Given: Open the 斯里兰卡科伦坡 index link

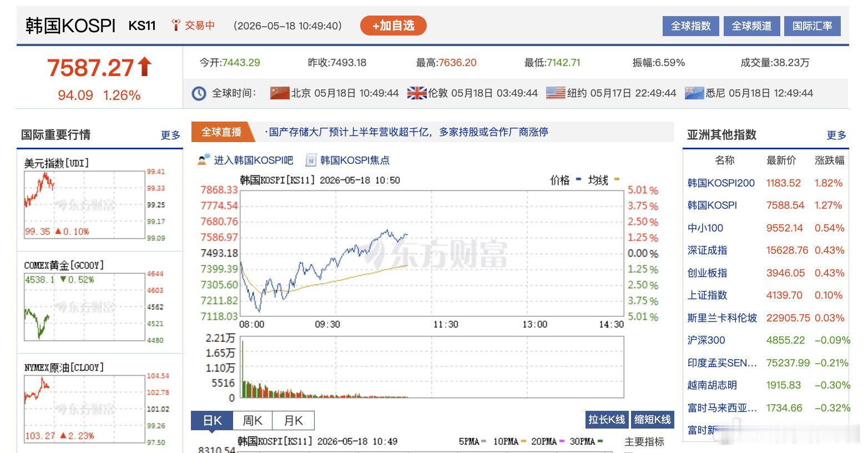Looking at the screenshot, I should pyautogui.click(x=722, y=318).
